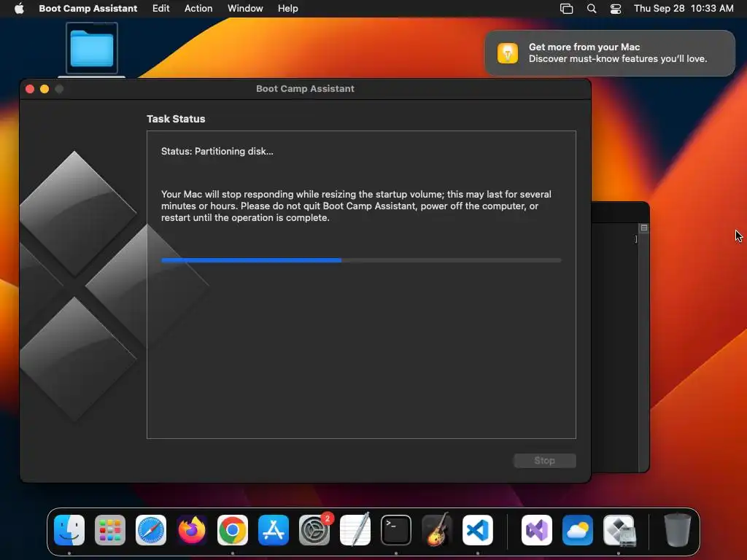This screenshot has height=560, width=747.
Task: Open Control Center in the menu bar
Action: [x=616, y=9]
